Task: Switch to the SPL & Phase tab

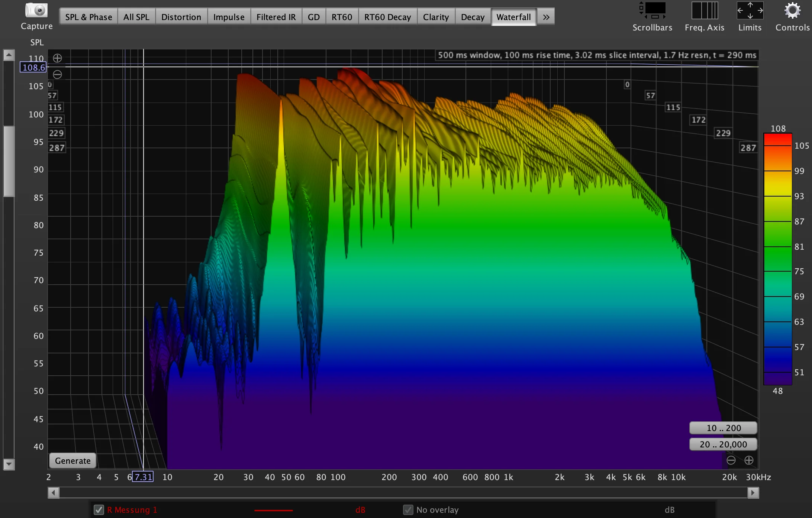Action: 88,17
